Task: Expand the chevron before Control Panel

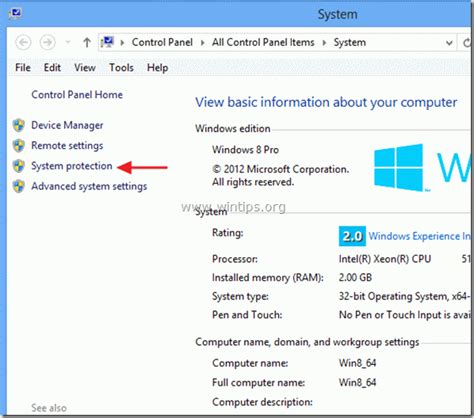Action: [122, 43]
